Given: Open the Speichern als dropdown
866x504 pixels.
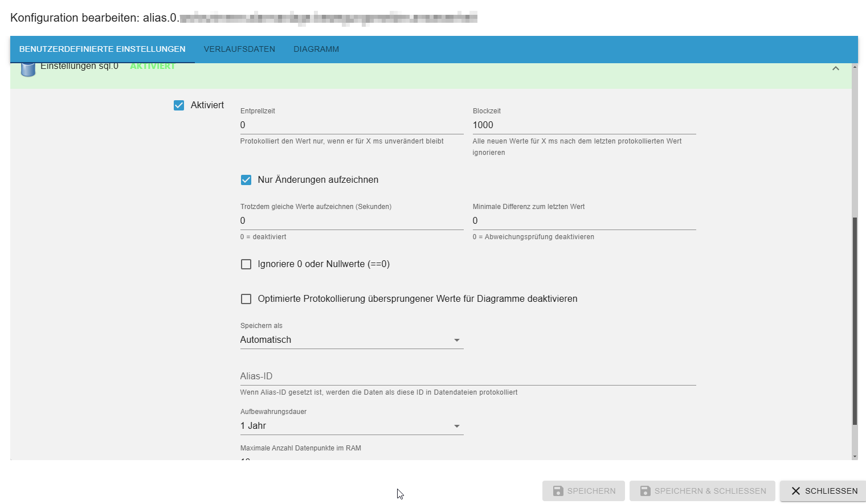Looking at the screenshot, I should pyautogui.click(x=352, y=340).
